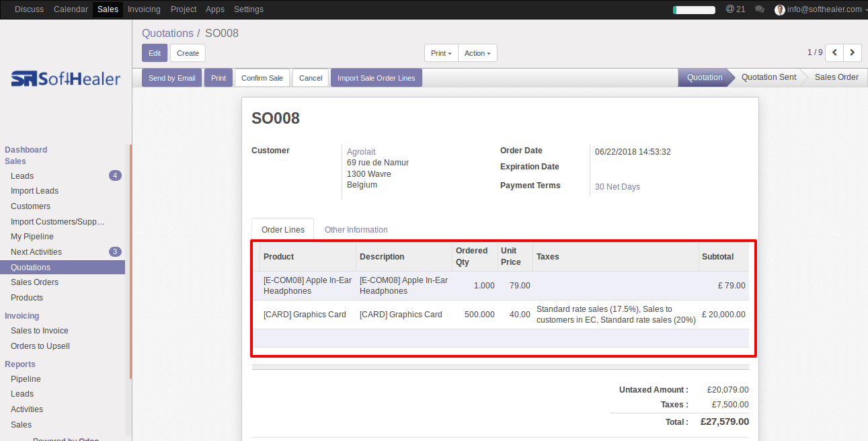Screen dimensions: 868x441
Task: Open Sales to Invoice in sidebar
Action: [40, 331]
